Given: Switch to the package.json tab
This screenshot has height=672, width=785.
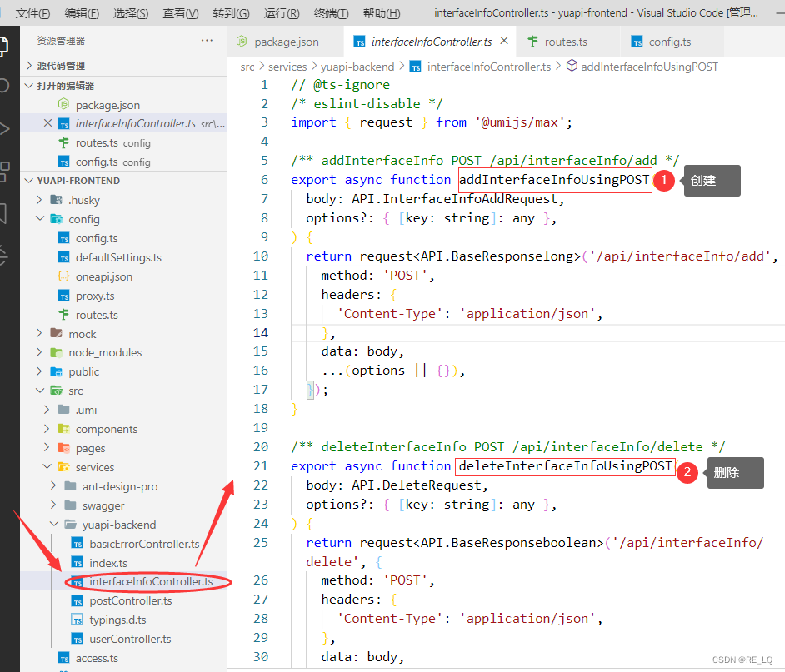Looking at the screenshot, I should (286, 42).
